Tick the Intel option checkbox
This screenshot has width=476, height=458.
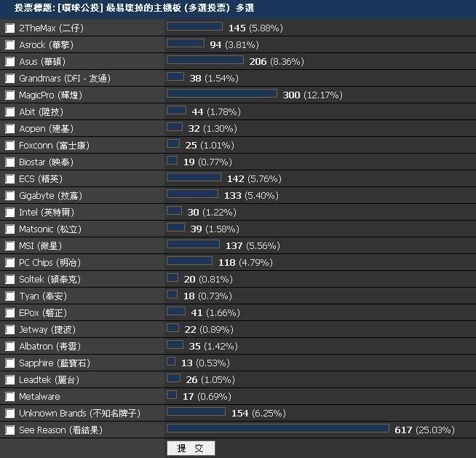point(9,213)
